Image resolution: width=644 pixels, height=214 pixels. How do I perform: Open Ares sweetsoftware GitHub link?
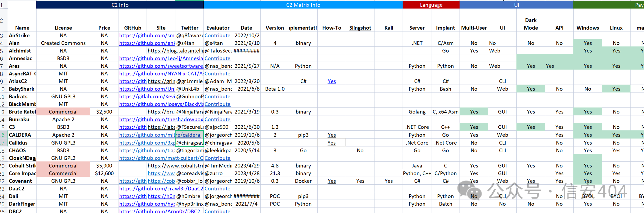161,66
